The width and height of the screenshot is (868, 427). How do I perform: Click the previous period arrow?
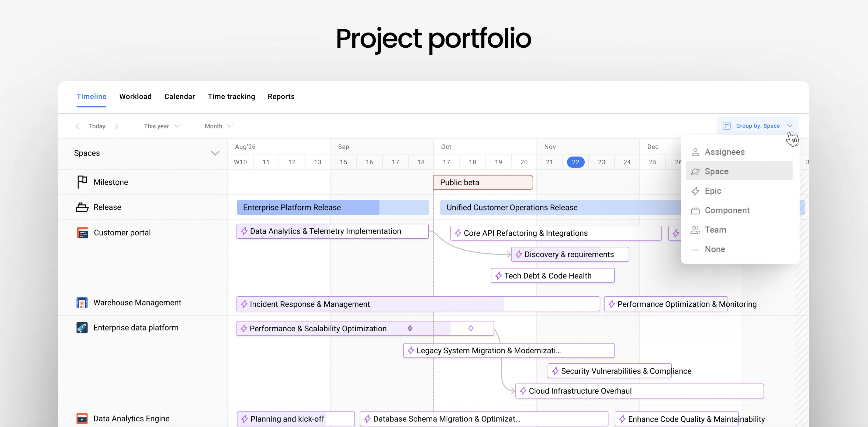pyautogui.click(x=78, y=126)
